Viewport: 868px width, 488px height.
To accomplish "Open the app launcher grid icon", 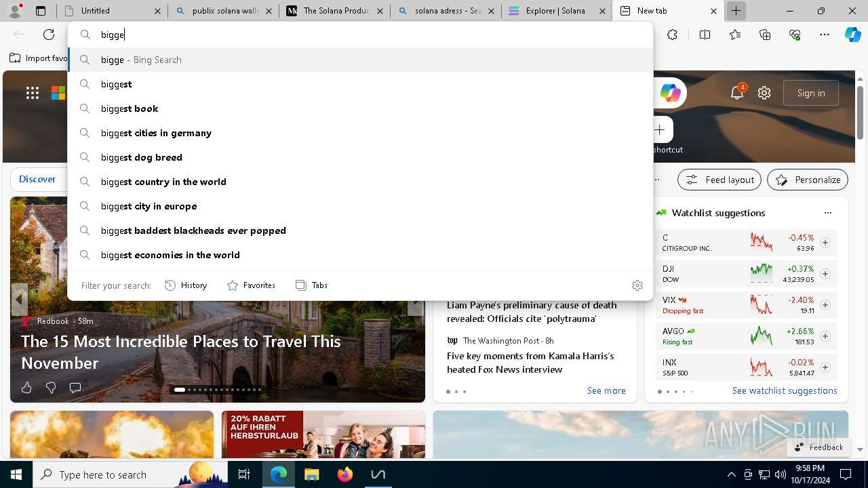I will [x=33, y=94].
